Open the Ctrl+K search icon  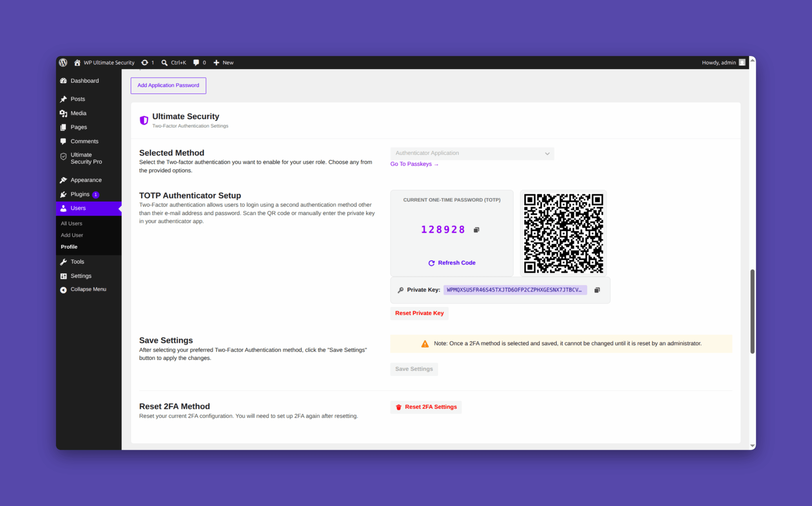[165, 63]
